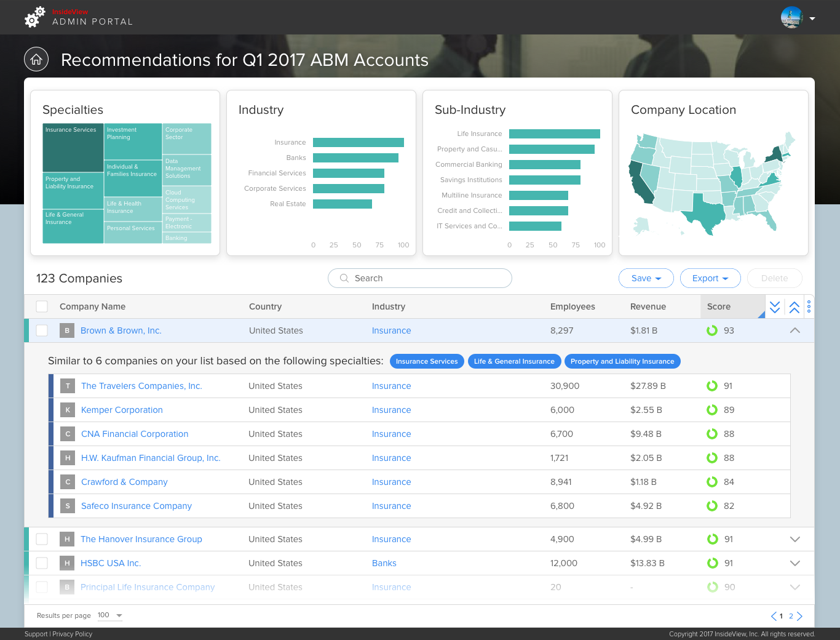The width and height of the screenshot is (840, 640).
Task: Click the K letter badge for Kemper Corporation
Action: point(68,410)
